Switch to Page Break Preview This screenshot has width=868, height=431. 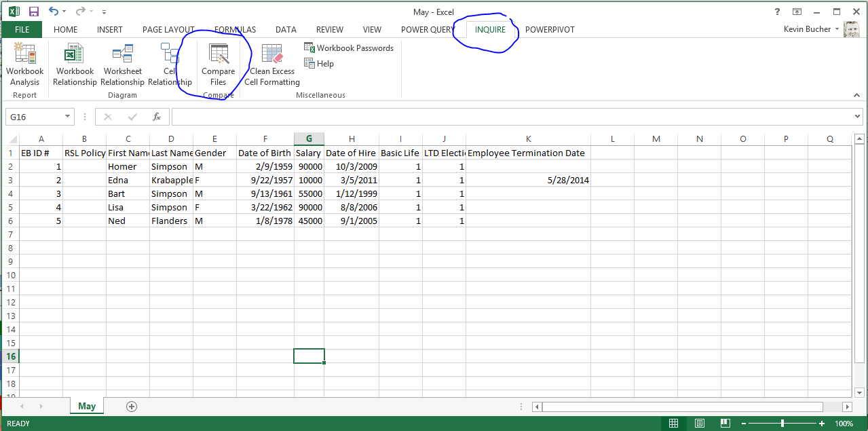[x=725, y=424]
